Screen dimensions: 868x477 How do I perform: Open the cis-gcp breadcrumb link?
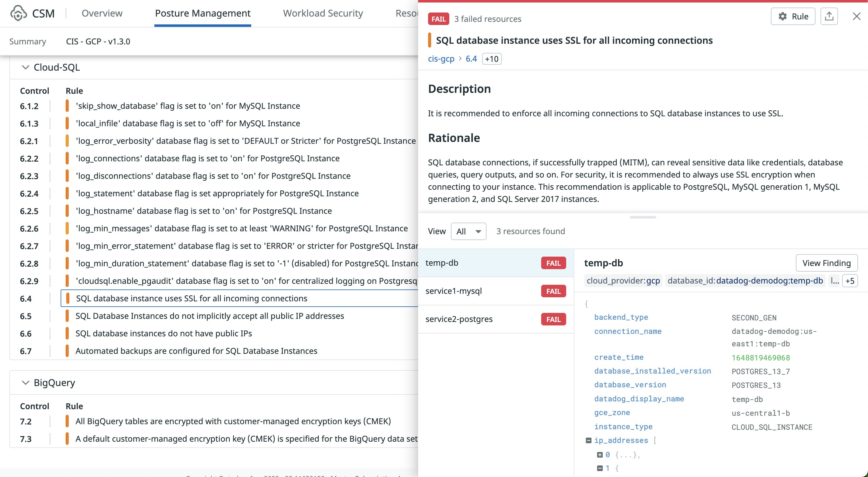pyautogui.click(x=441, y=58)
